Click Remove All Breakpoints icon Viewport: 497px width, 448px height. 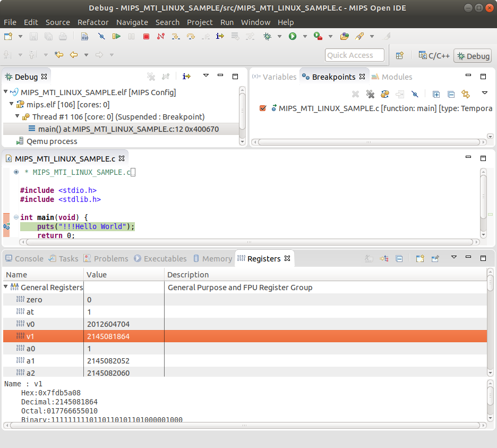pyautogui.click(x=370, y=94)
